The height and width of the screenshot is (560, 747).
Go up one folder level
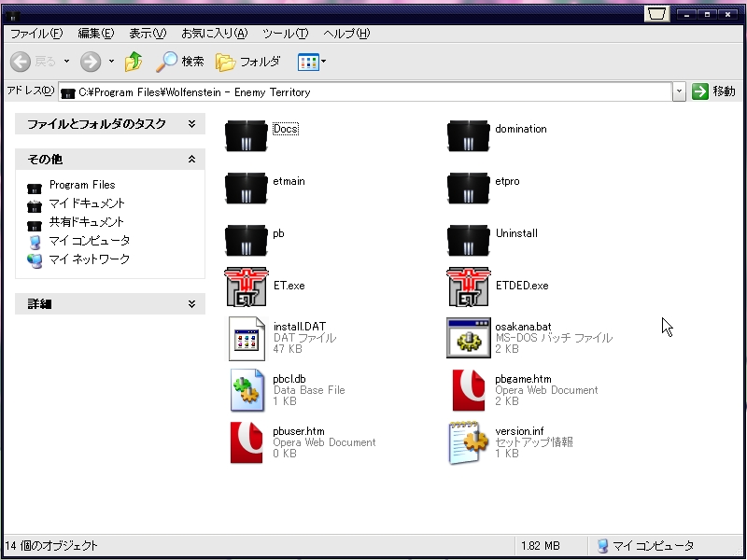click(x=134, y=62)
